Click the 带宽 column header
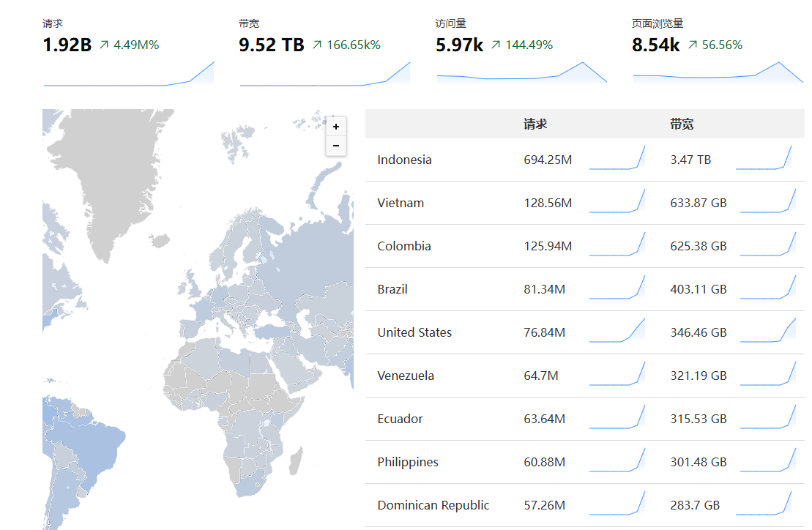The height and width of the screenshot is (530, 812). click(x=682, y=124)
